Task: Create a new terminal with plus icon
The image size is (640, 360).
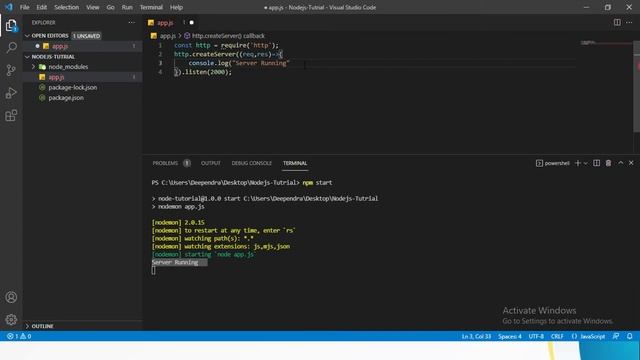Action: [x=578, y=163]
